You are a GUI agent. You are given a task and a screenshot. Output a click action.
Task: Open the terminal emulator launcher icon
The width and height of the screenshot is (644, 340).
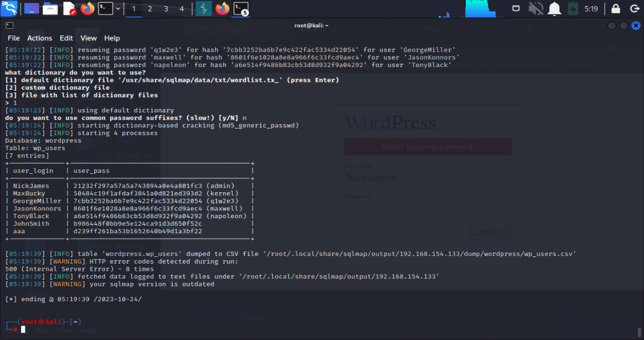105,8
